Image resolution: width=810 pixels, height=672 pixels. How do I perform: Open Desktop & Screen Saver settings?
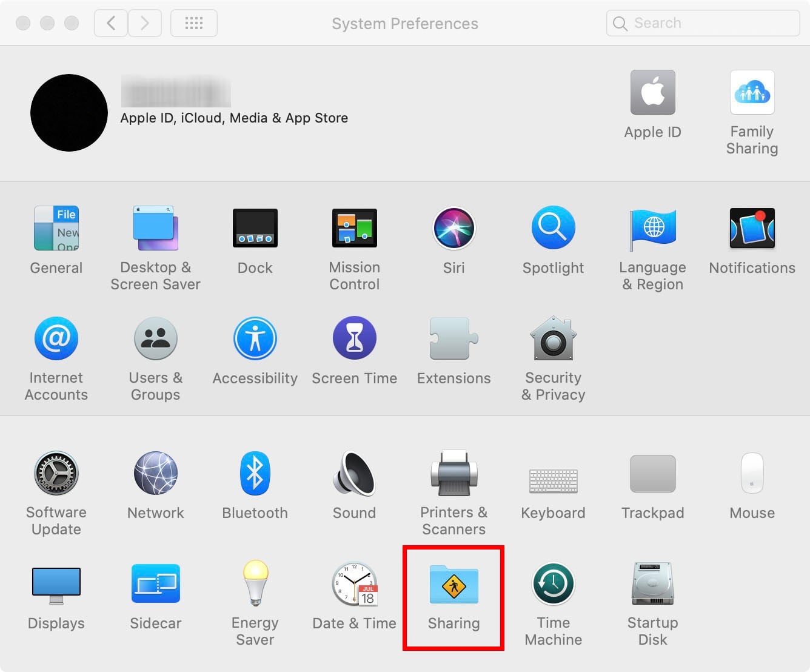click(x=155, y=229)
